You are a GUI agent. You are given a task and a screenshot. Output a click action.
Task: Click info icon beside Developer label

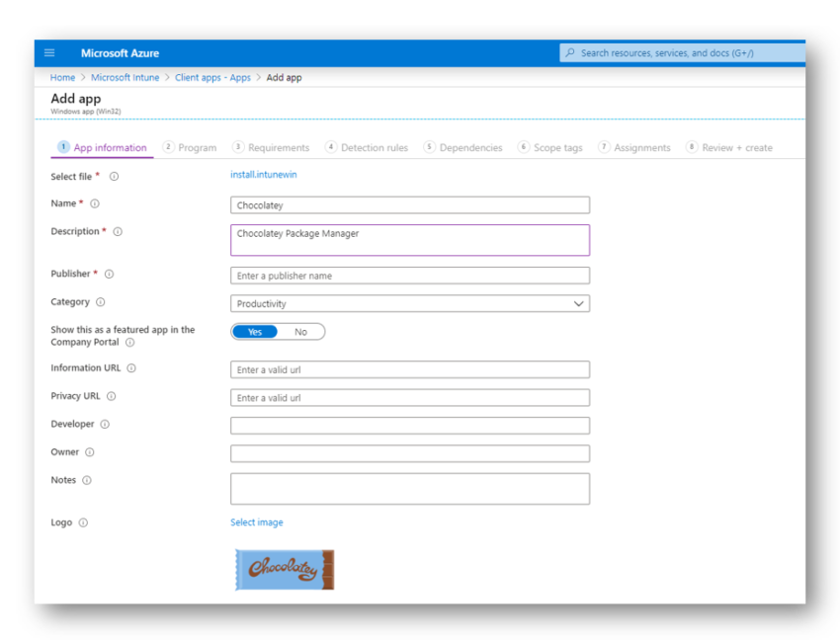coord(105,424)
